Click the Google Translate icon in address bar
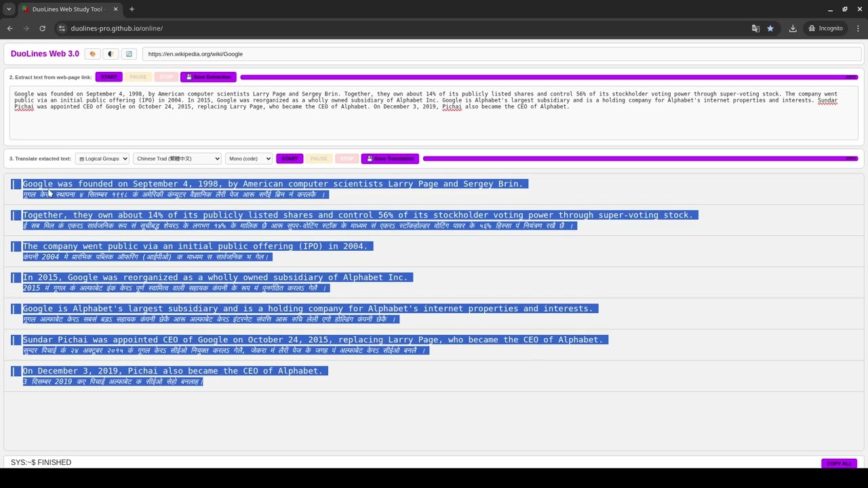This screenshot has width=868, height=488. point(755,28)
